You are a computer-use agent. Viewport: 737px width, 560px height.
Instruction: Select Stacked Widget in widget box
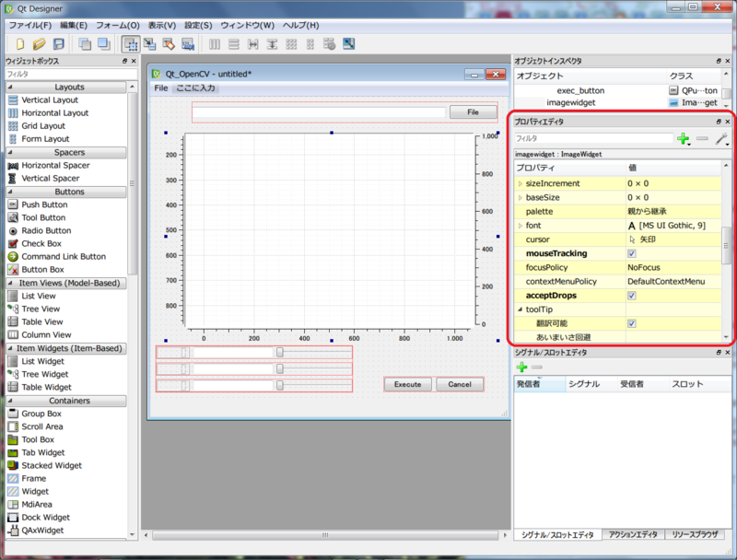pos(52,465)
